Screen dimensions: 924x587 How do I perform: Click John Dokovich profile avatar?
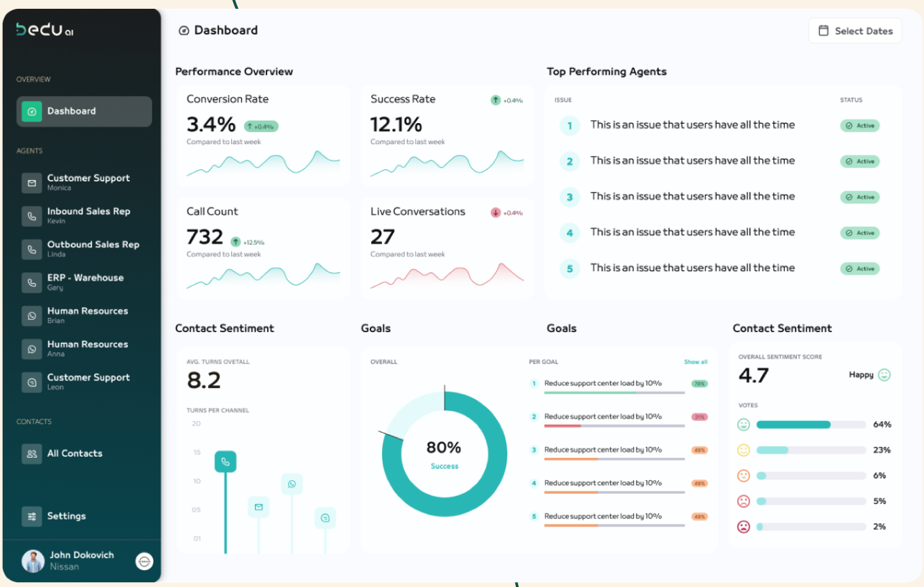coord(33,561)
